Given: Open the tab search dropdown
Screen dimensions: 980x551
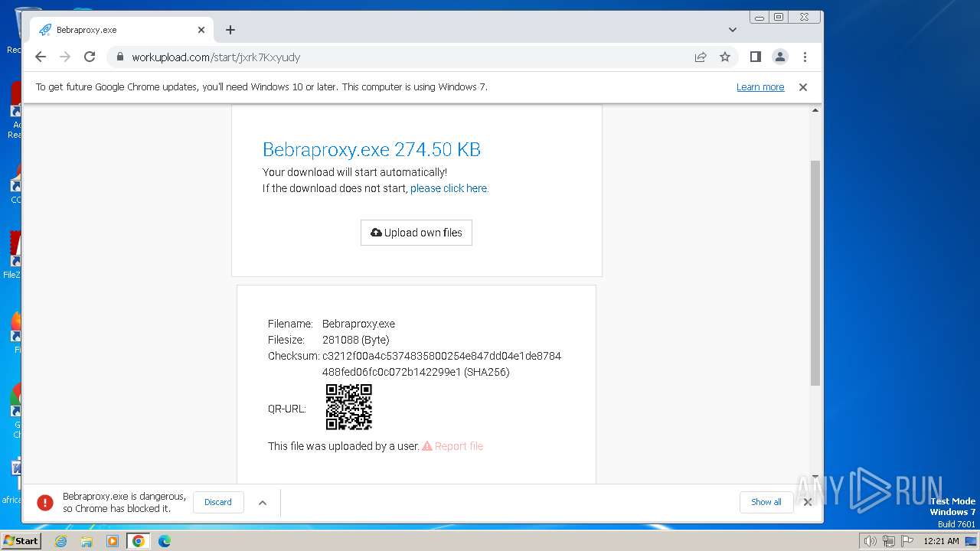Looking at the screenshot, I should [733, 30].
